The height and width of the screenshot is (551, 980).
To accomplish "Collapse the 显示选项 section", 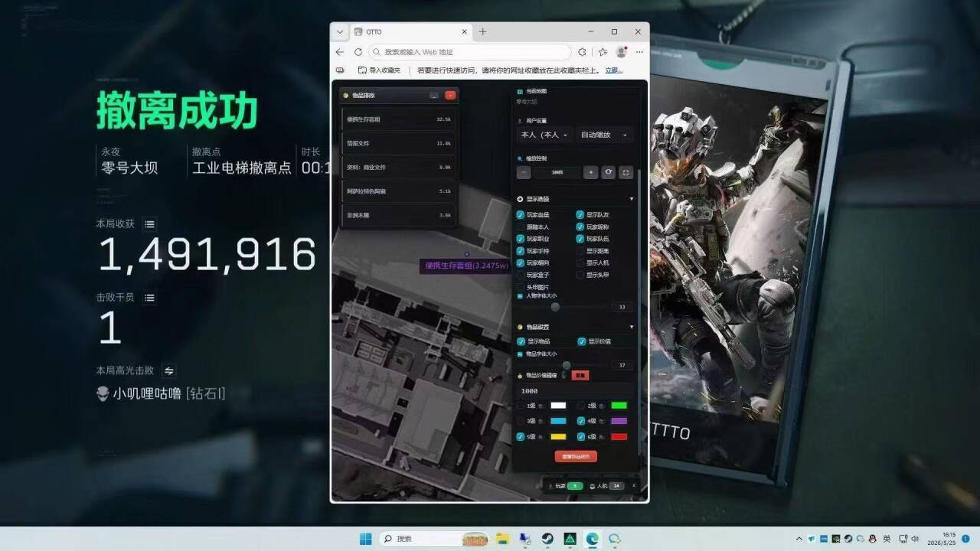I will tap(631, 199).
